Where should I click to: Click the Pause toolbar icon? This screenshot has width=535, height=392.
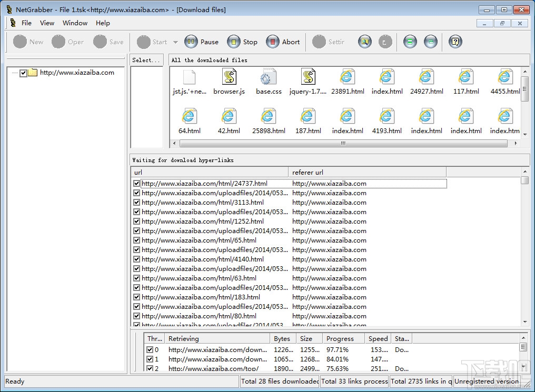(x=191, y=42)
